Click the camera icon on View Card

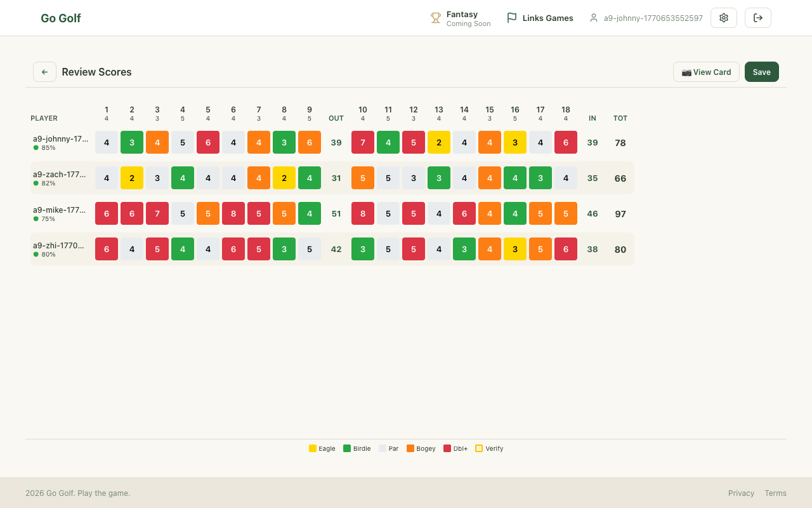pyautogui.click(x=686, y=72)
